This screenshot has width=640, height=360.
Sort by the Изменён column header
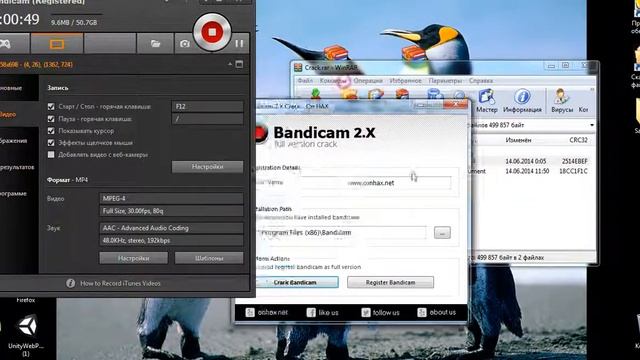(x=518, y=140)
